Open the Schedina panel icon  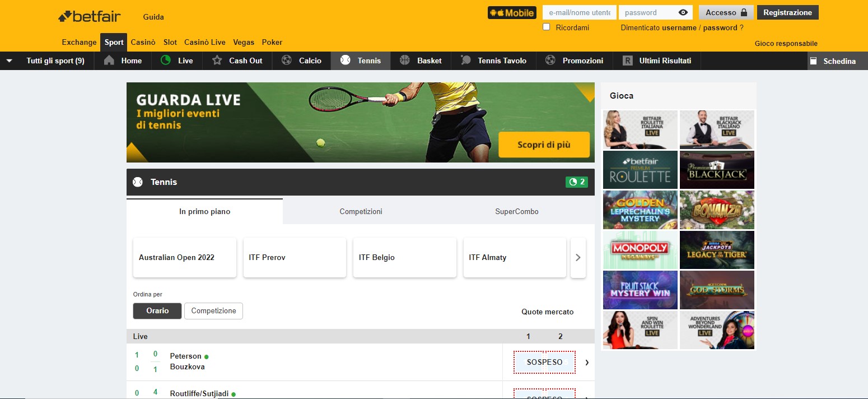click(x=815, y=61)
